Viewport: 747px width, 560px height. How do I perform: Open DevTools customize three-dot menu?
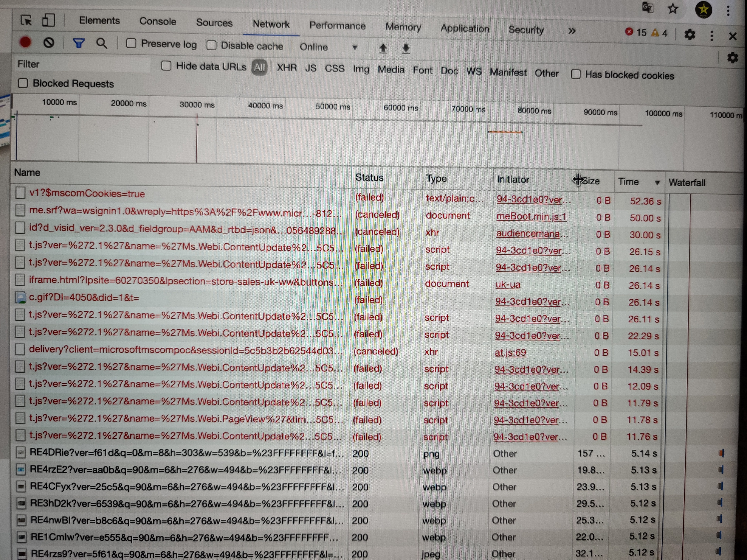pos(711,35)
